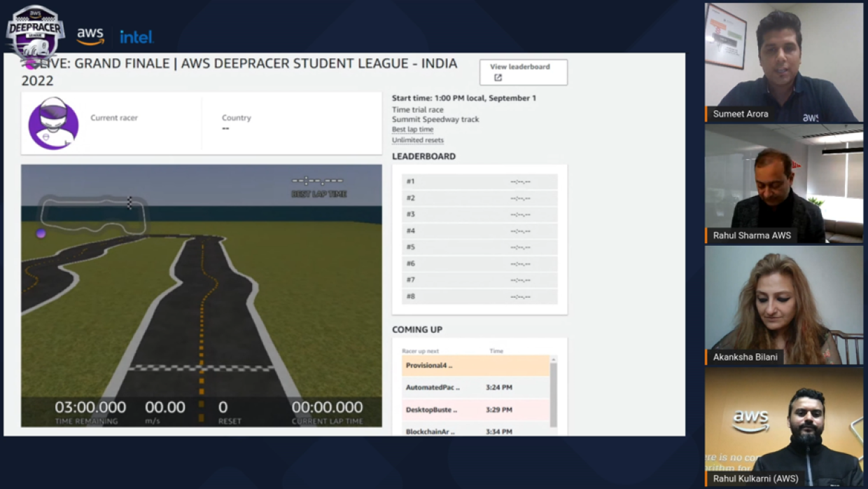Click the purple car dot on the minimap

(41, 233)
